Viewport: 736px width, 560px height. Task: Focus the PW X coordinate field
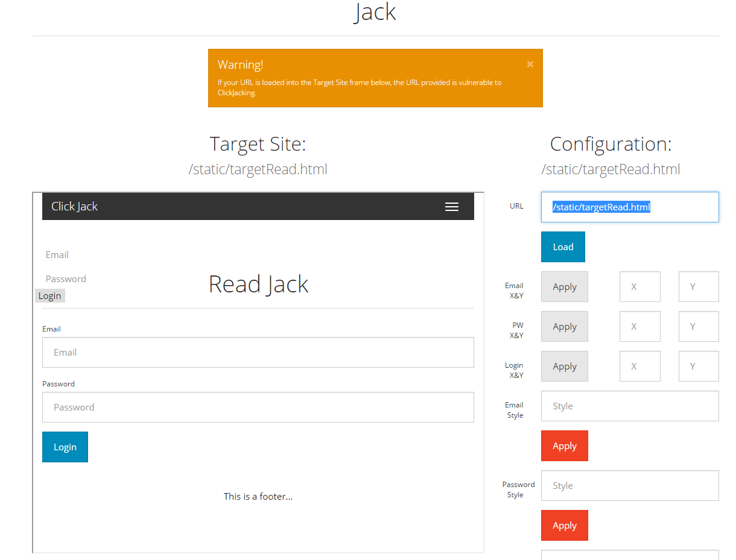639,327
